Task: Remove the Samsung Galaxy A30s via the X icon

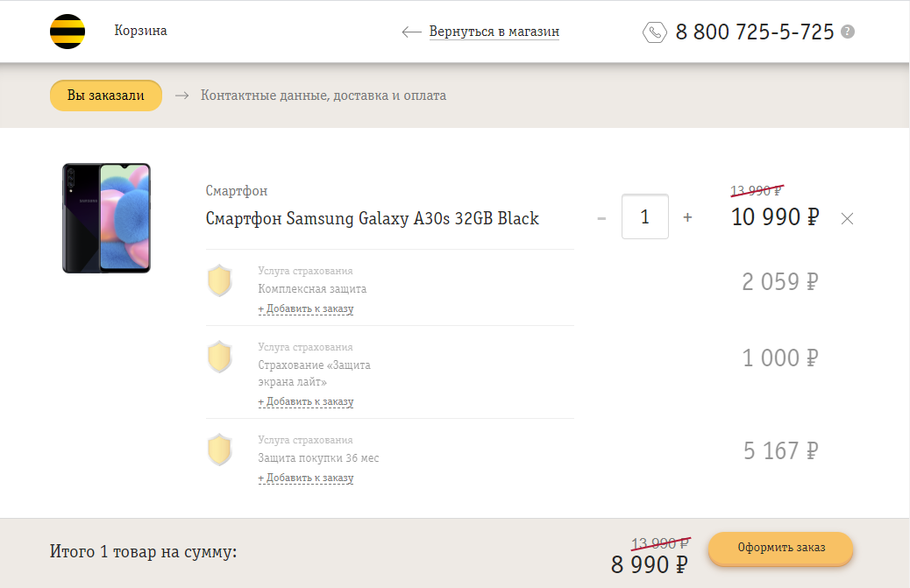Action: 847,219
